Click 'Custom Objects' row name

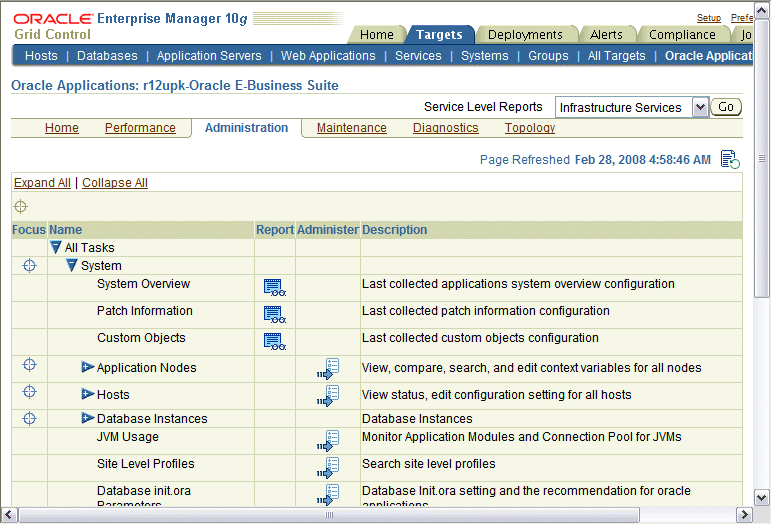[x=141, y=338]
